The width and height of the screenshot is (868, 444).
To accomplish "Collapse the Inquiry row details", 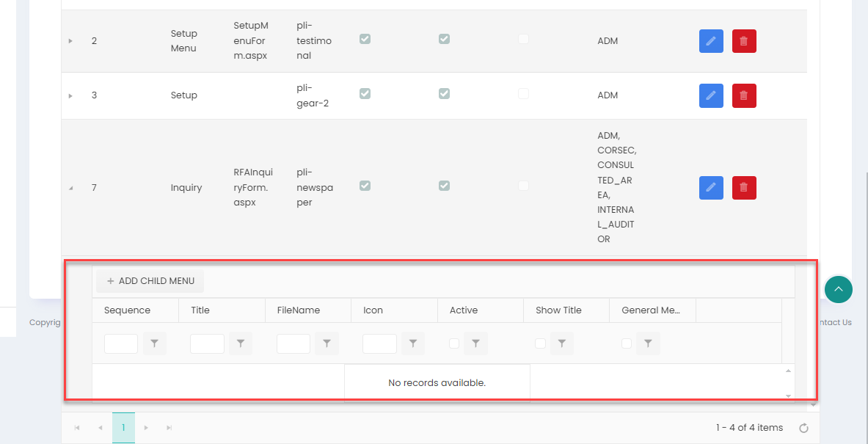I will point(70,188).
